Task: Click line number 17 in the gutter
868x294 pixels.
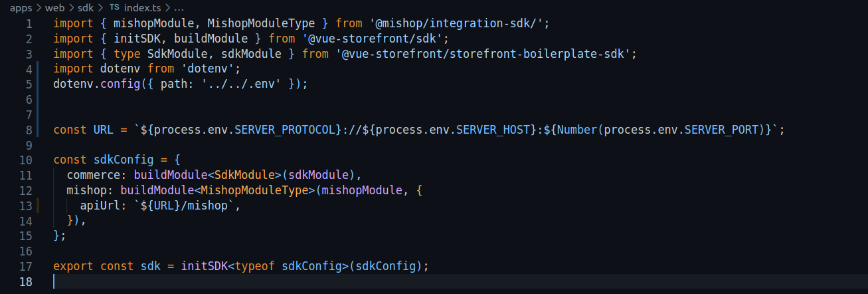Action: [x=26, y=266]
